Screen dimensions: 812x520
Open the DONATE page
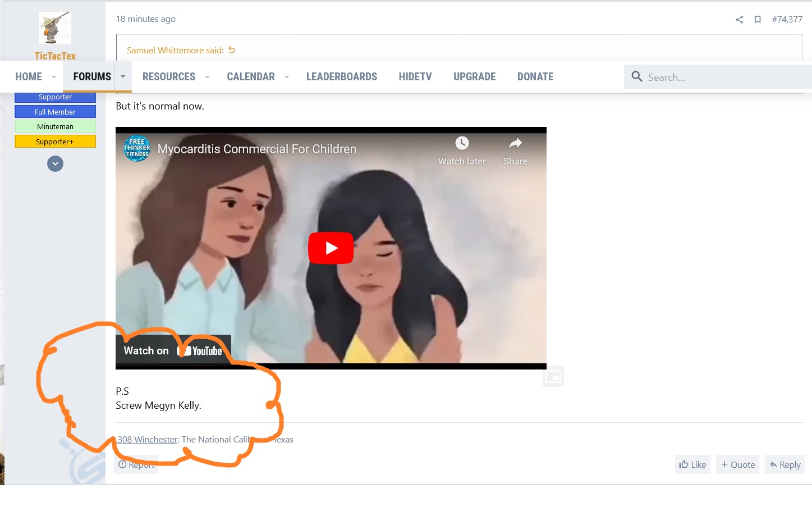(x=535, y=76)
